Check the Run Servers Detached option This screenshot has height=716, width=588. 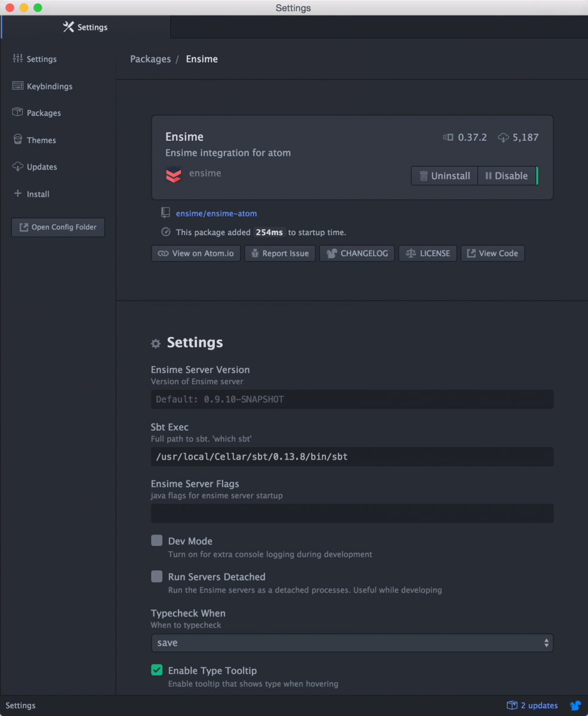156,576
